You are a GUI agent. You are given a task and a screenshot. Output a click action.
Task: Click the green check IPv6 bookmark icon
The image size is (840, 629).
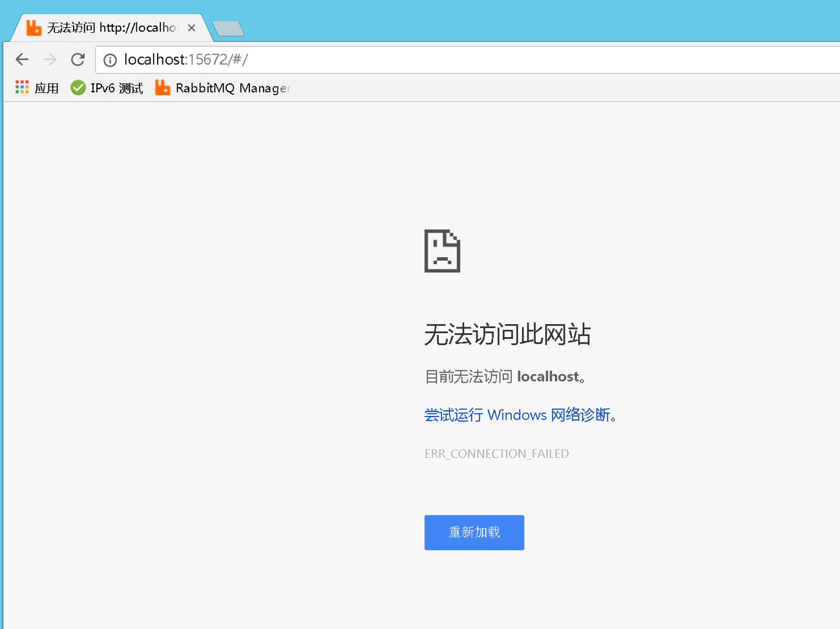[x=78, y=87]
